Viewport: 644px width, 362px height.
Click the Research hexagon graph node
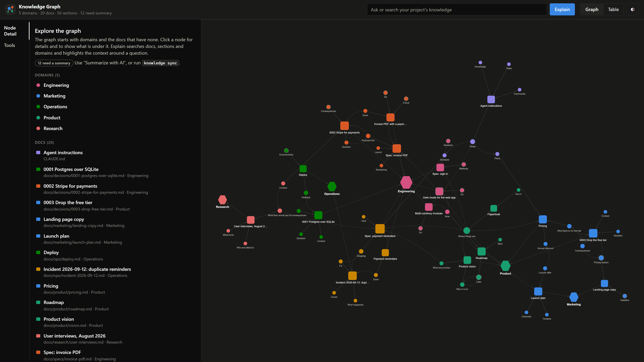coord(222,200)
